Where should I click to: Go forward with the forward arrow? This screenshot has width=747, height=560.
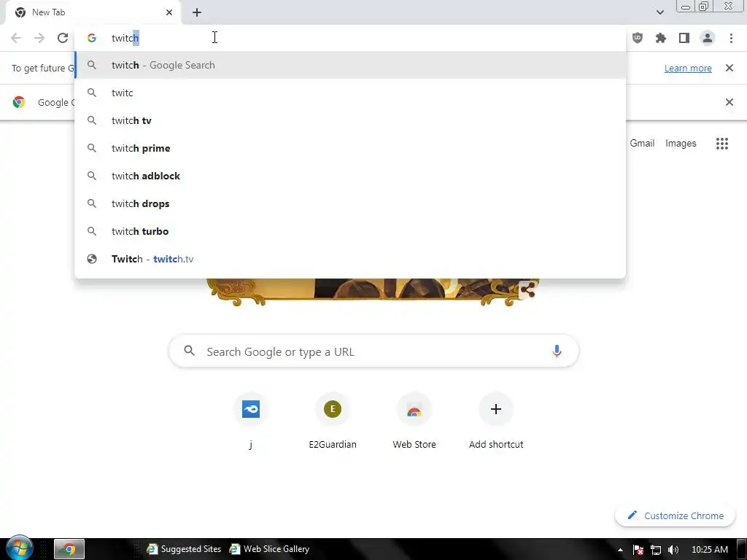39,38
